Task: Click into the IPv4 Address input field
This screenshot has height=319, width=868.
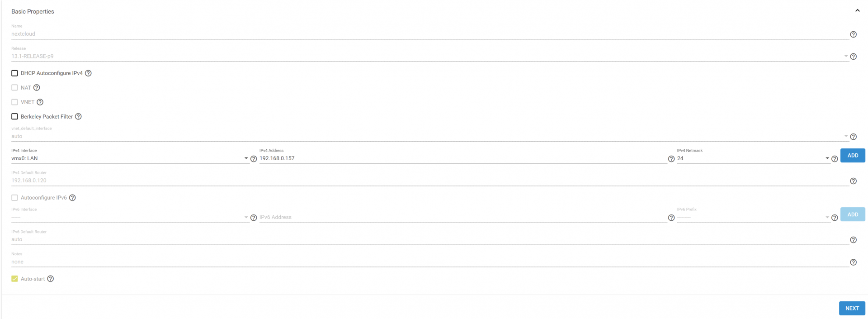Action: pyautogui.click(x=463, y=158)
